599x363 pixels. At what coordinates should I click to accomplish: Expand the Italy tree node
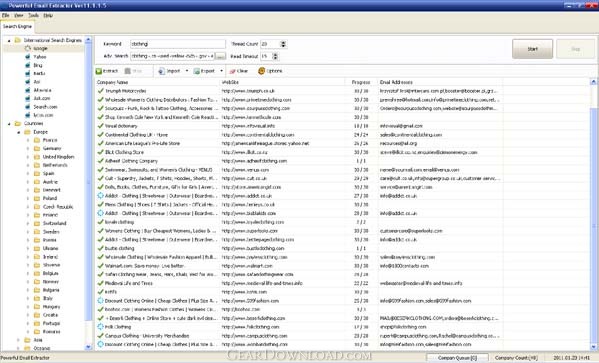pyautogui.click(x=28, y=298)
